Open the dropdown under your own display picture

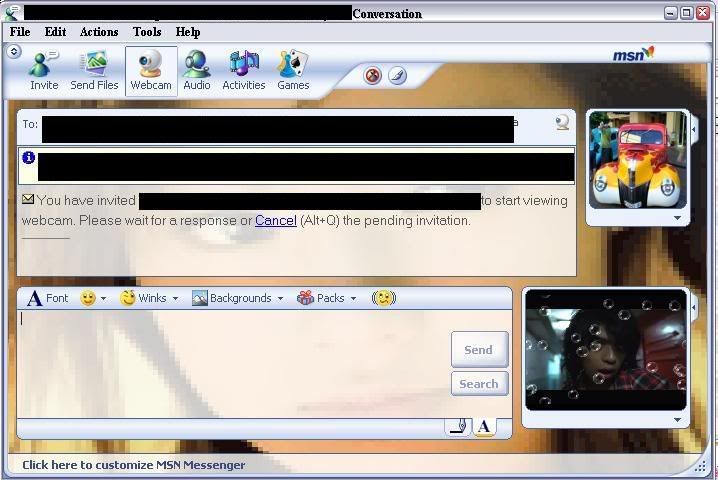(677, 420)
